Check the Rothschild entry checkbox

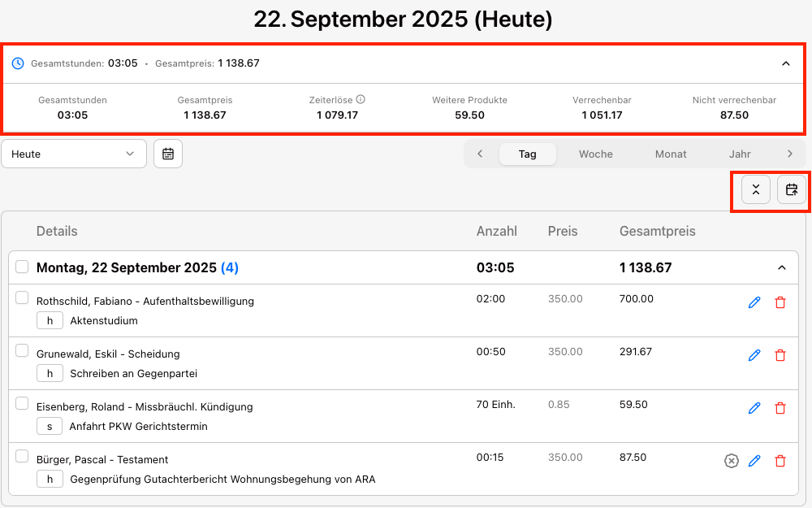click(23, 297)
